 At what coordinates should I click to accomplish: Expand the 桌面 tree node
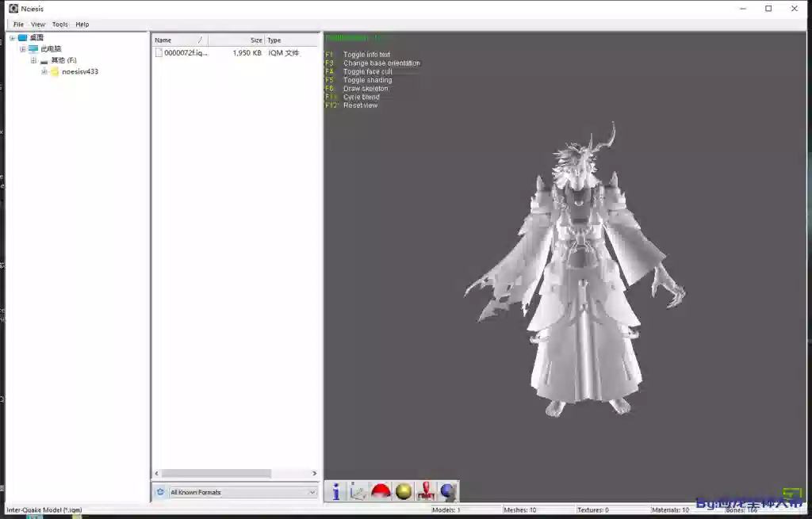(13, 38)
